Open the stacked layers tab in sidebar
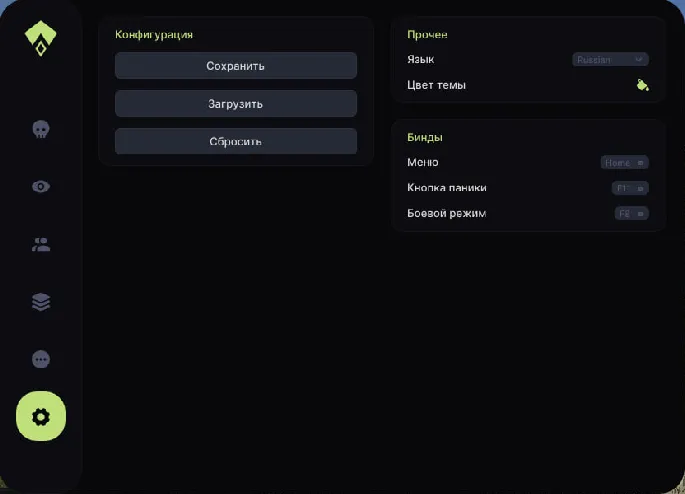Screen dimensions: 685x494 click(41, 302)
